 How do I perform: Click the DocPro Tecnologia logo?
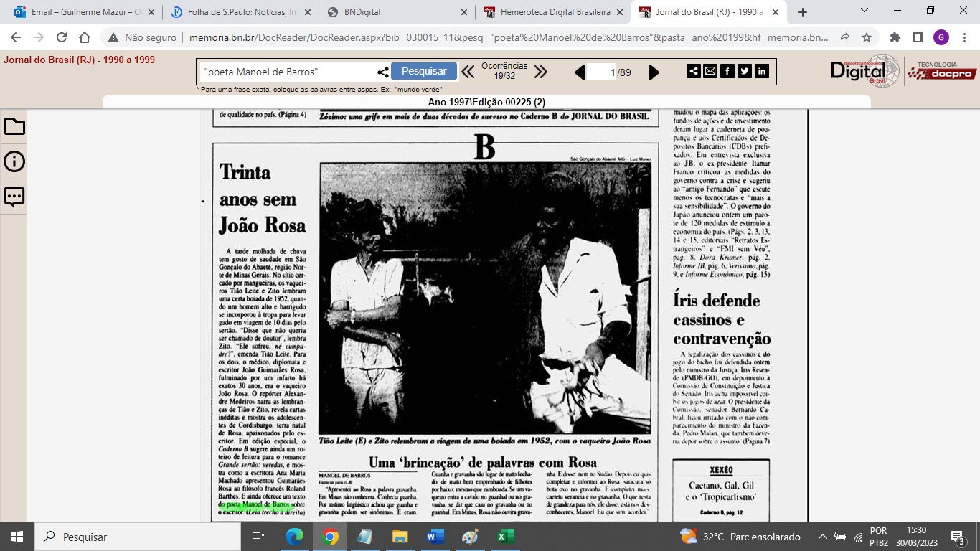coord(941,71)
